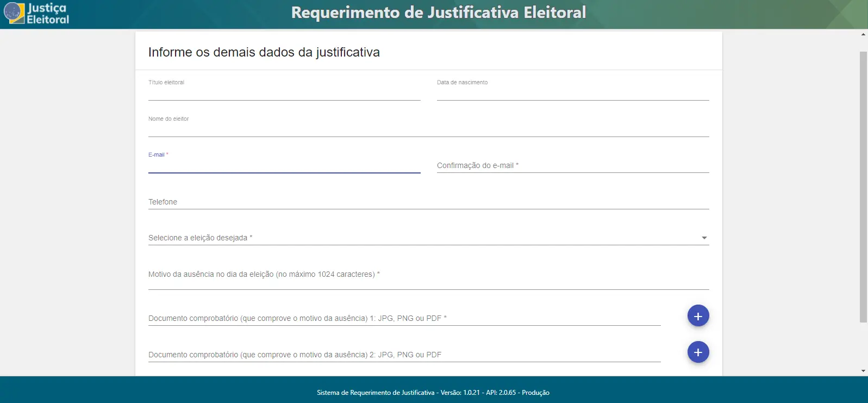The image size is (868, 403).
Task: Click the scrollbar down arrow
Action: [x=863, y=371]
